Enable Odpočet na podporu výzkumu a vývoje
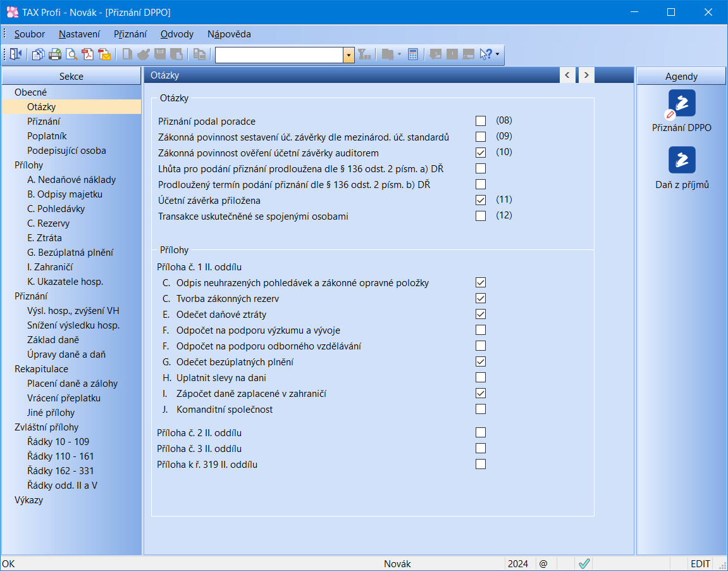The width and height of the screenshot is (728, 571). [x=481, y=330]
